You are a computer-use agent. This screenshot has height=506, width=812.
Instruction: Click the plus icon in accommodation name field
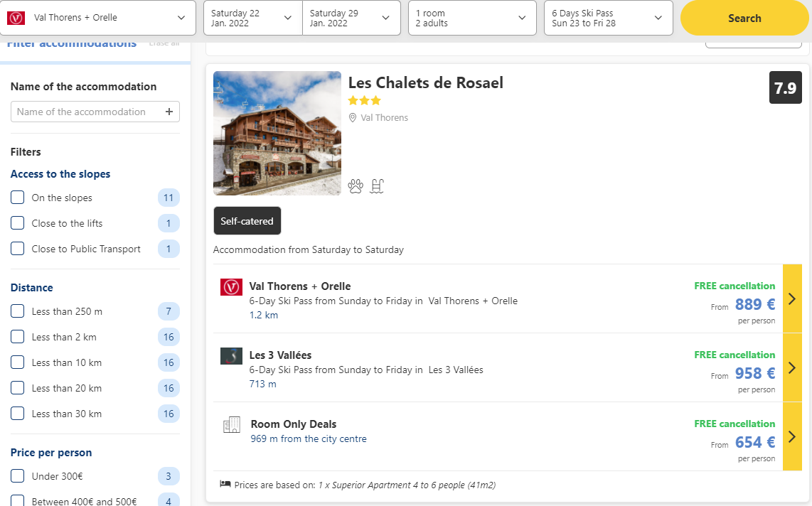click(169, 112)
